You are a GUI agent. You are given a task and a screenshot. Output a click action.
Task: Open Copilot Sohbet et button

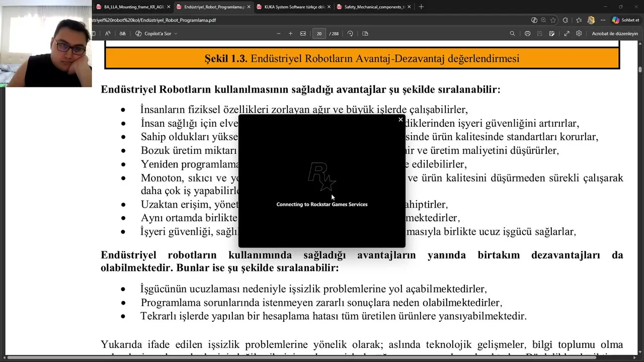(x=625, y=20)
